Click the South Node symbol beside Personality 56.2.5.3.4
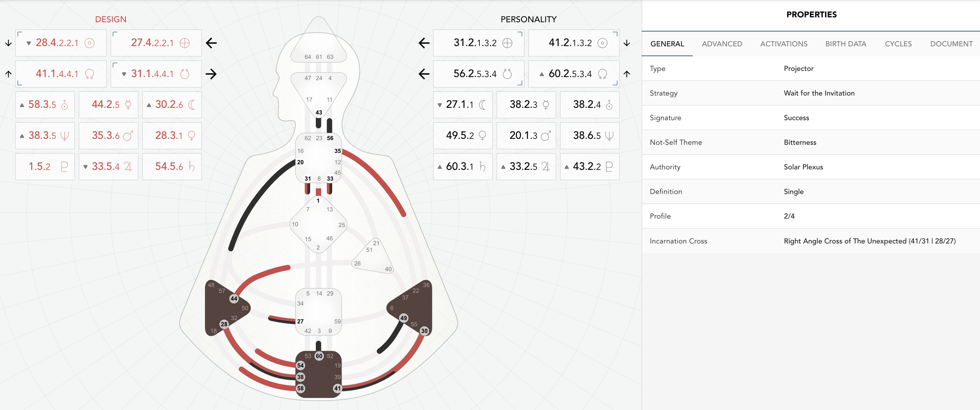The image size is (980, 410). click(x=507, y=74)
